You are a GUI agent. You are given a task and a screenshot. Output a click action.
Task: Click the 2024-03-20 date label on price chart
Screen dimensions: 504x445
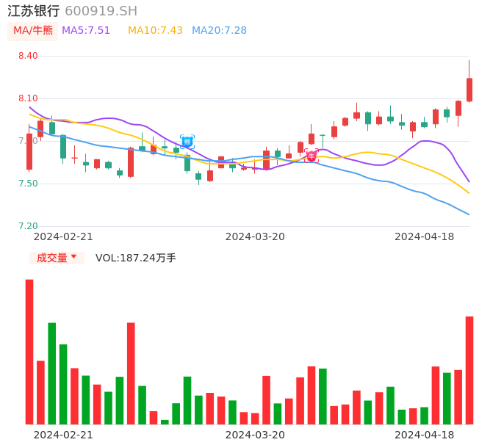[x=255, y=236]
